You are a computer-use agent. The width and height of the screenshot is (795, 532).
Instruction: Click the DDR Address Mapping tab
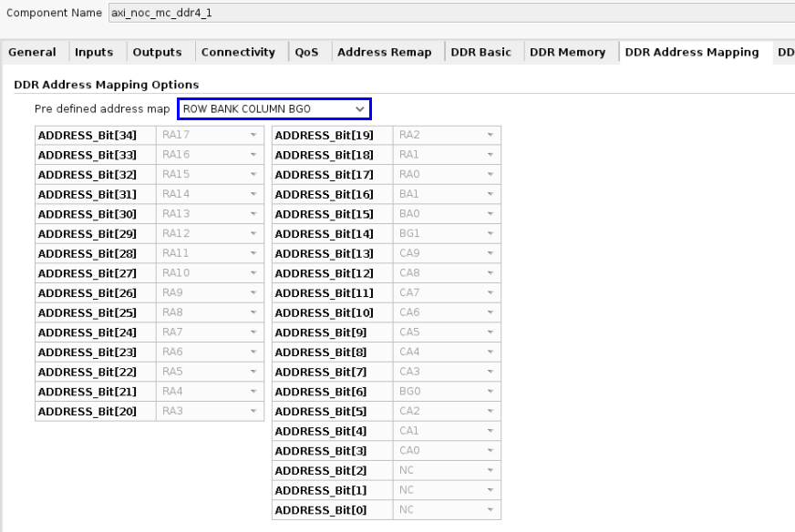click(691, 53)
